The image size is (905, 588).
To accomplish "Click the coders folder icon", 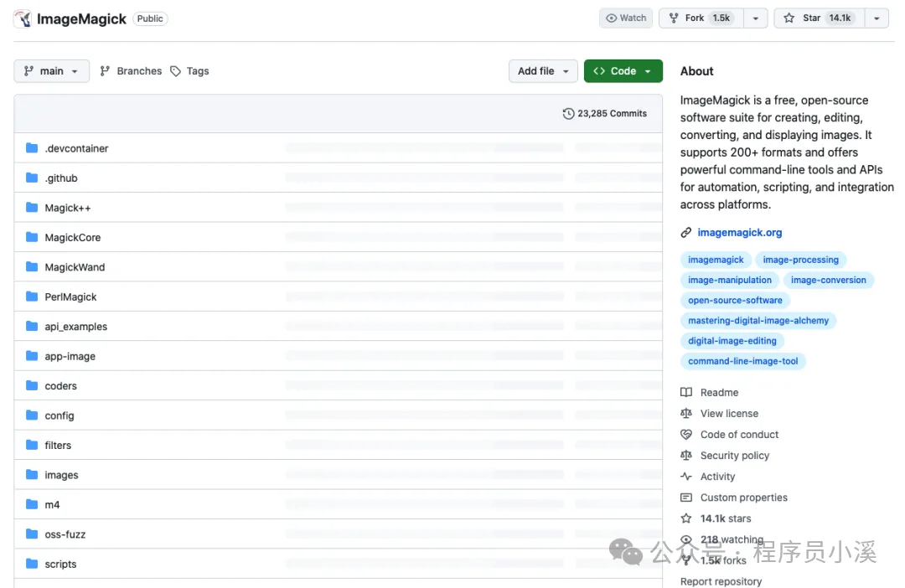I will point(32,386).
